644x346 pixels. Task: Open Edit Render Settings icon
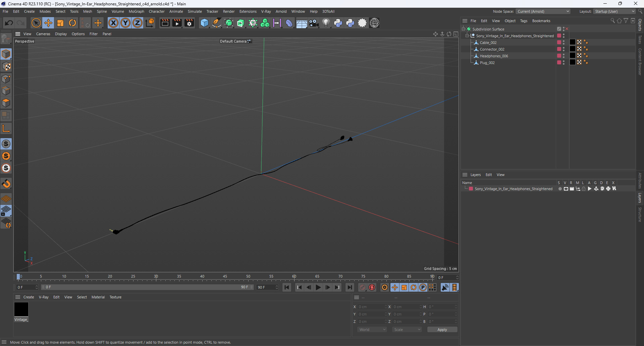189,23
